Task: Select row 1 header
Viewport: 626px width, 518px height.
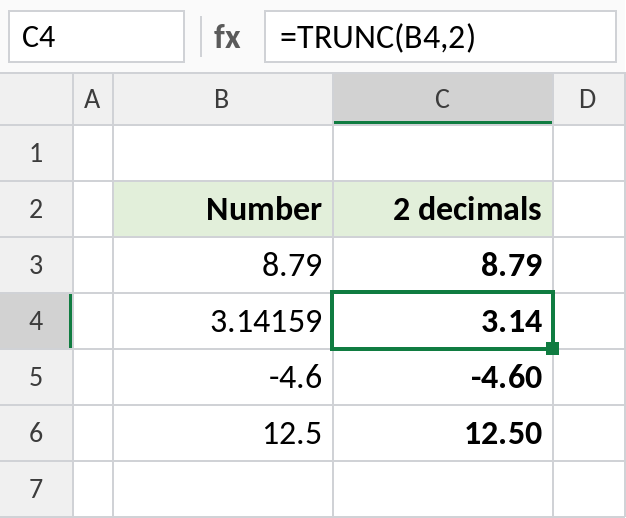Action: pyautogui.click(x=36, y=153)
